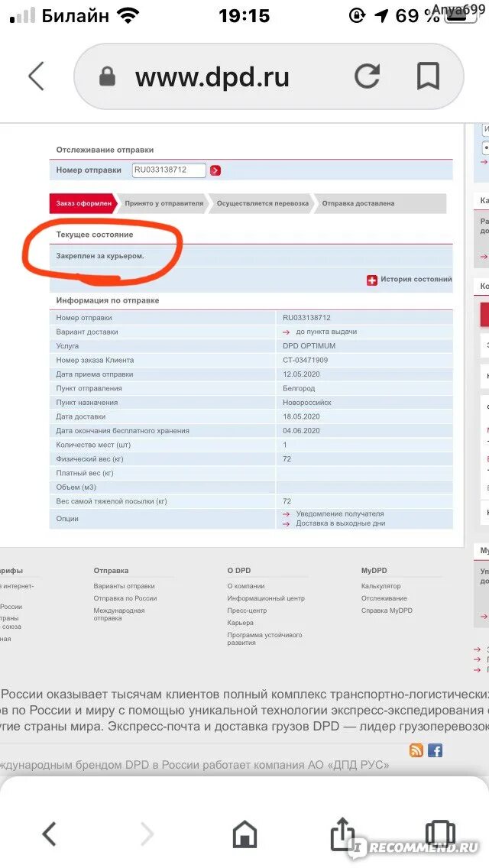Select free storage end date 04.06.2020
The height and width of the screenshot is (868, 489).
301,431
